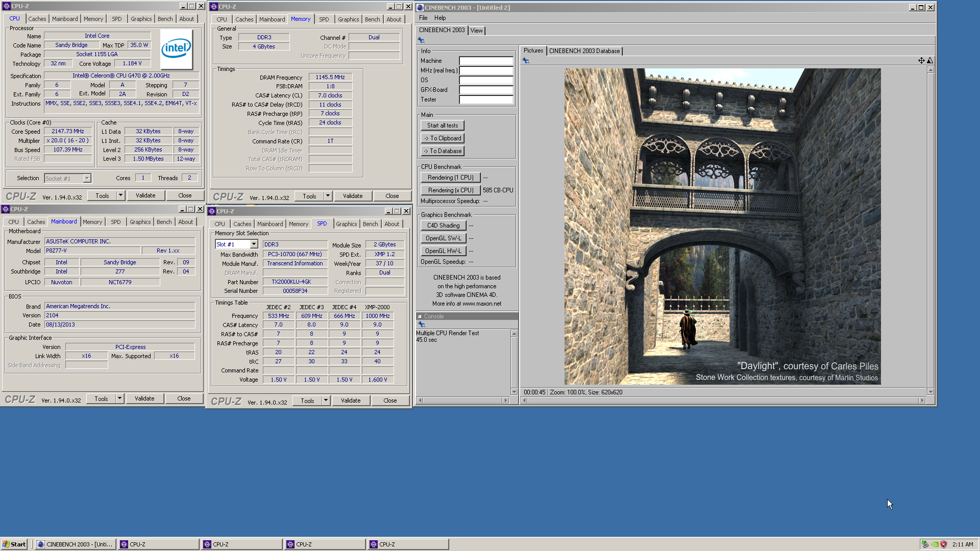The height and width of the screenshot is (551, 980).
Task: Click the picture viewer vertical scrollbar down arrow
Action: (x=930, y=392)
